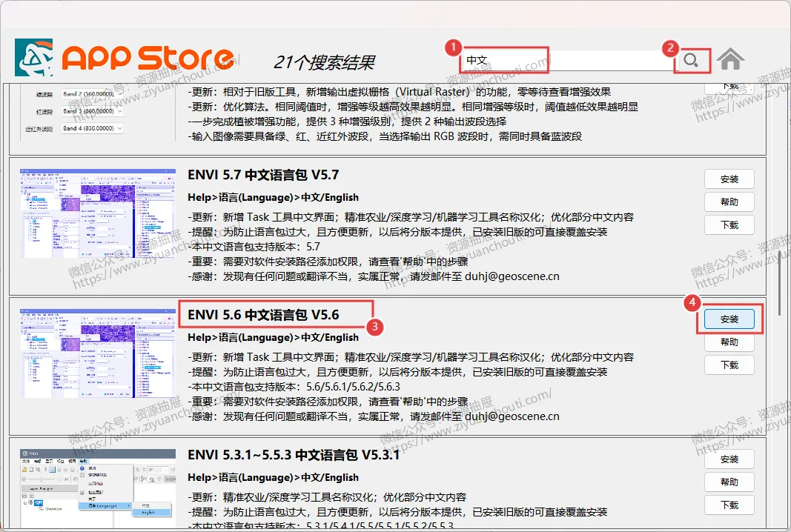Viewport: 791px width, 532px height.
Task: Click line 本中文语言包支持版本: 5.6/5.6.1/5.6.2/5.6.3
Action: (294, 387)
